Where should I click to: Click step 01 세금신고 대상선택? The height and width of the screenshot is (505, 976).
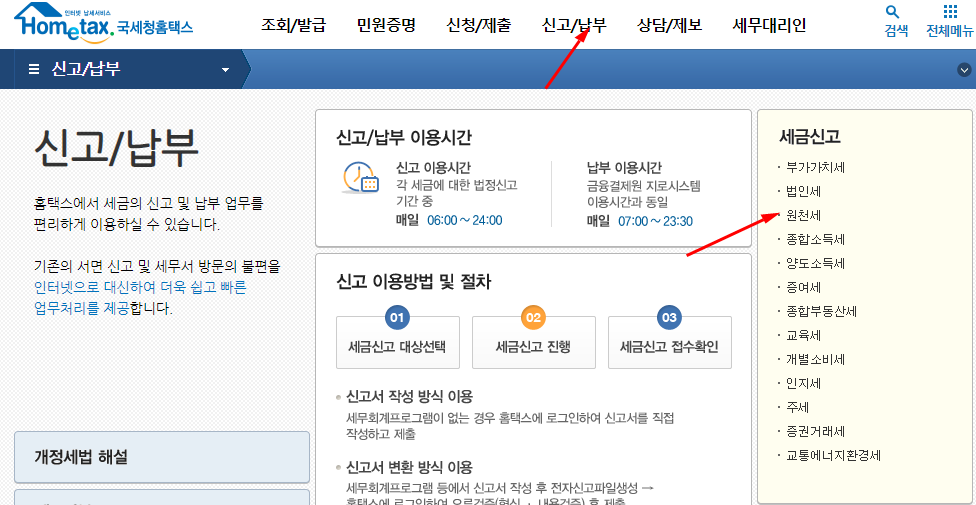(x=398, y=341)
